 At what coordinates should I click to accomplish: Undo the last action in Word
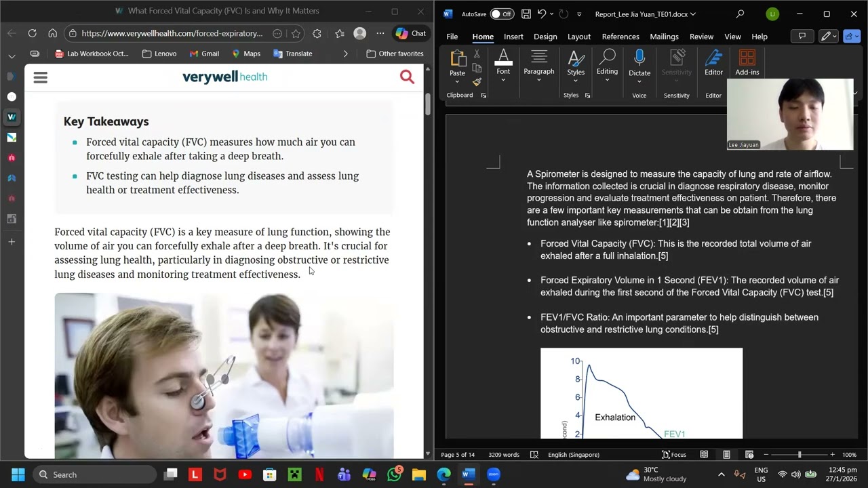pos(541,14)
